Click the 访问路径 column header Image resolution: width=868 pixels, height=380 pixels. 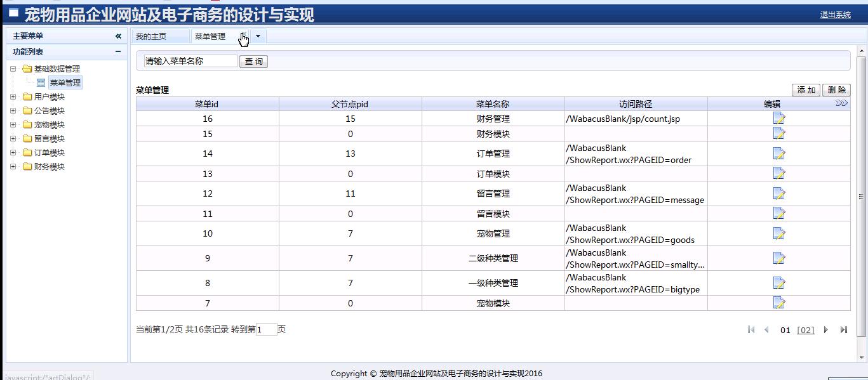(x=636, y=104)
